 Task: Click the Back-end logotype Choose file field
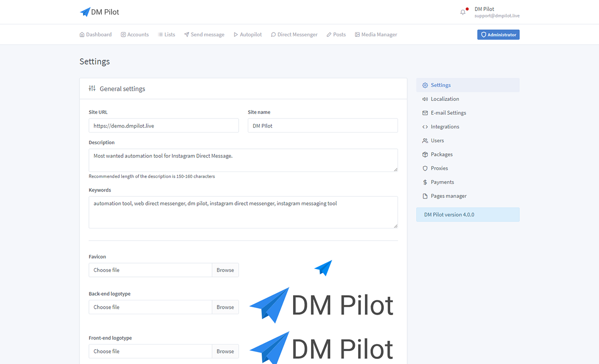coord(150,307)
